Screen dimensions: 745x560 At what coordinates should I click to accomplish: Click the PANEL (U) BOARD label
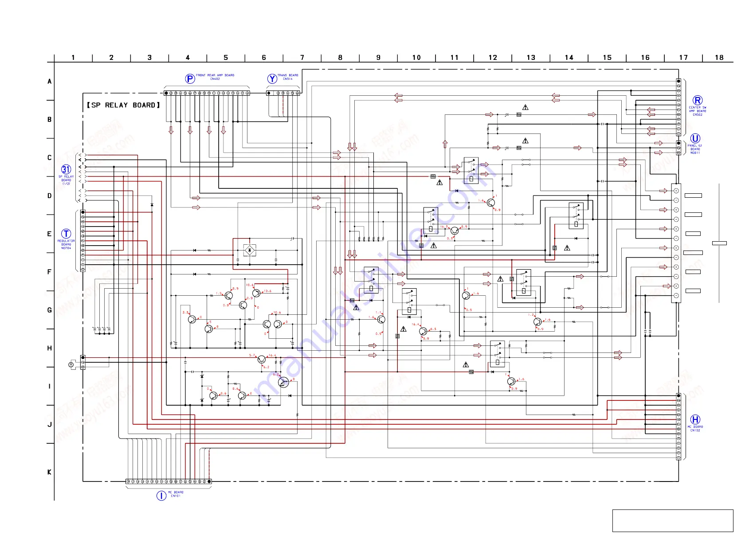pos(695,149)
